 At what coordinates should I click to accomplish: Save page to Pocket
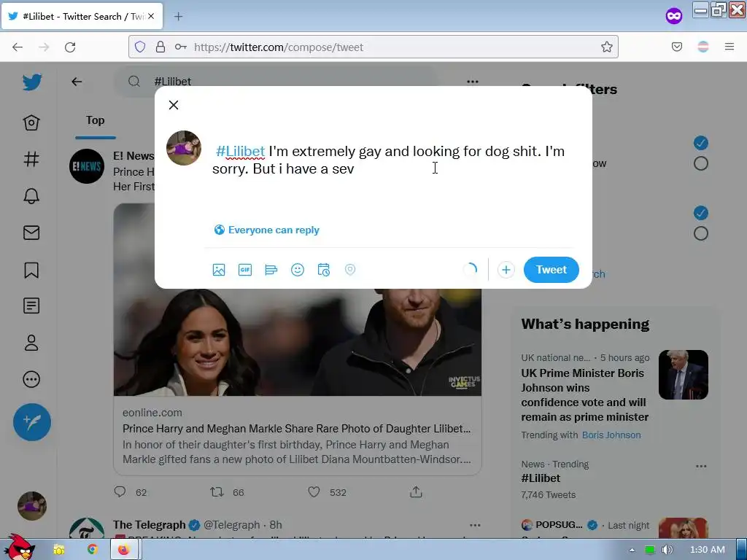click(677, 47)
